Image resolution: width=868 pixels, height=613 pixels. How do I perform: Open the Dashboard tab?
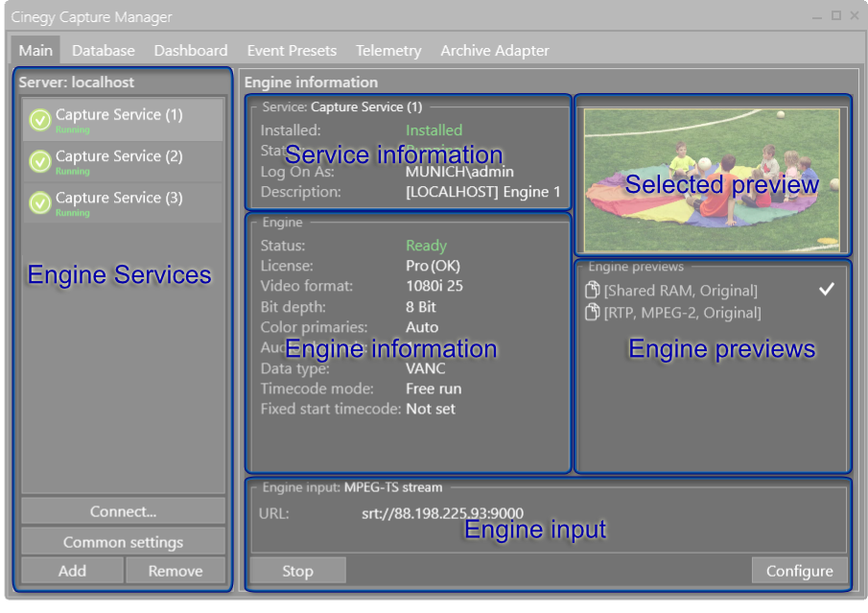click(190, 50)
